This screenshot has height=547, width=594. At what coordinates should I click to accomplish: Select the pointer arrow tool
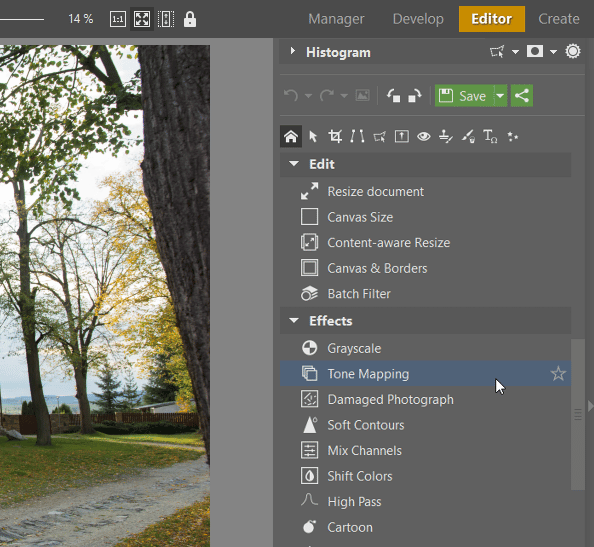313,136
